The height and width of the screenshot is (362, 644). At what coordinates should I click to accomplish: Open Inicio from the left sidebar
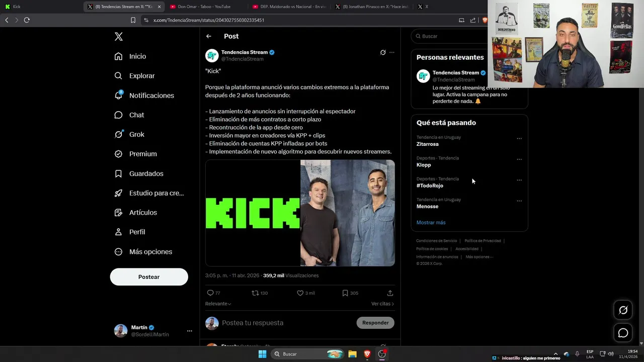coord(130,56)
